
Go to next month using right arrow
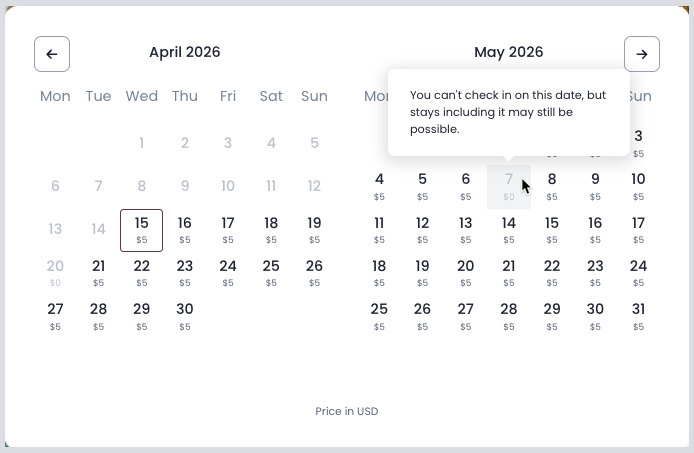[642, 54]
